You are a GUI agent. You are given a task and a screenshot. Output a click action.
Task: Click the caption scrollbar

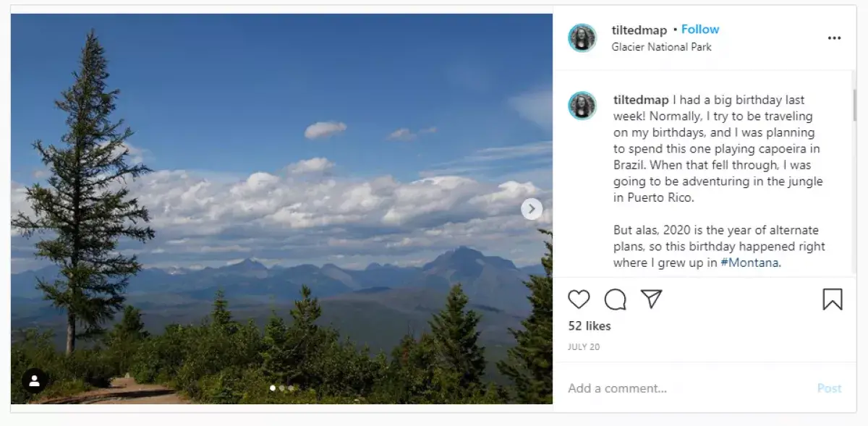tap(854, 105)
